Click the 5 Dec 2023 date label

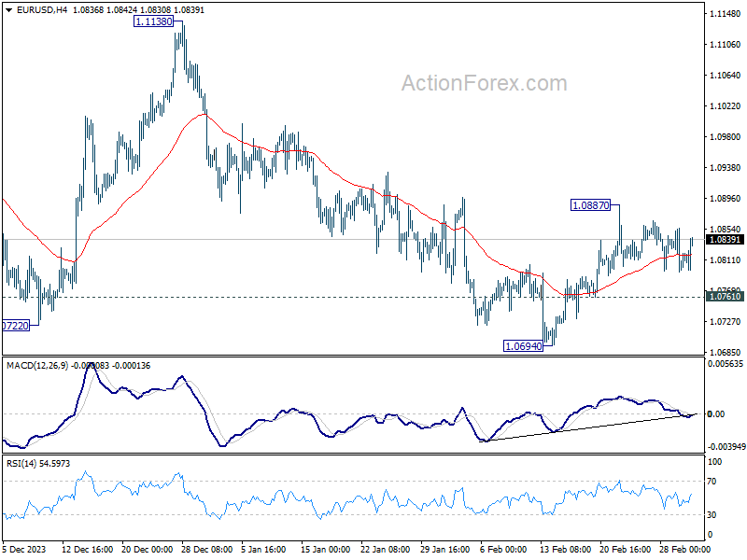[x=24, y=549]
